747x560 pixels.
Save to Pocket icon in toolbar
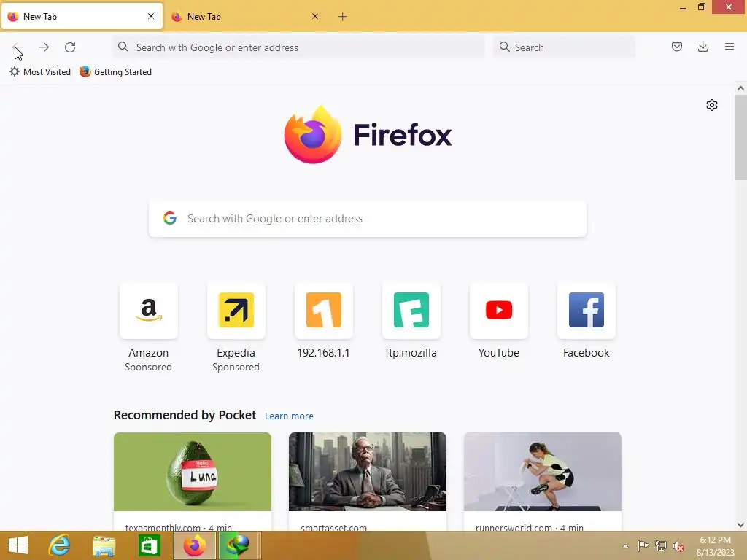pos(676,47)
